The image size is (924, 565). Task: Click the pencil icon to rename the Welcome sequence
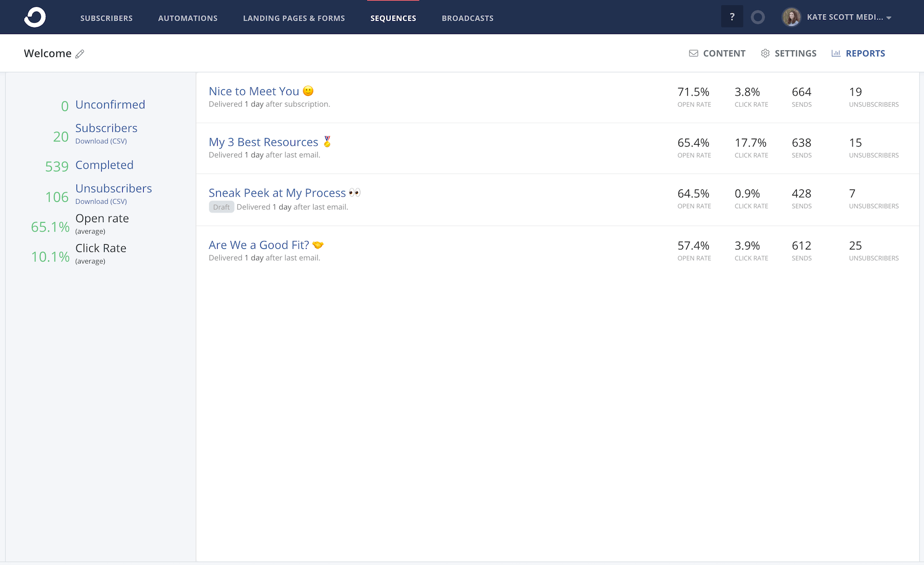pyautogui.click(x=80, y=53)
